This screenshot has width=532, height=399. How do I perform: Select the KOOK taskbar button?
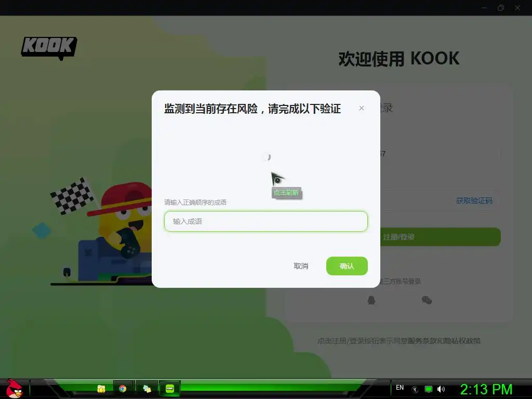pos(170,389)
